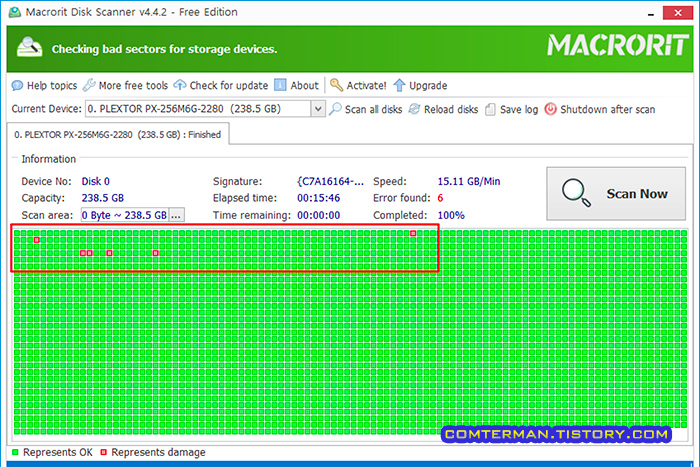The width and height of the screenshot is (700, 467).
Task: Click the Reload disks label
Action: [451, 109]
